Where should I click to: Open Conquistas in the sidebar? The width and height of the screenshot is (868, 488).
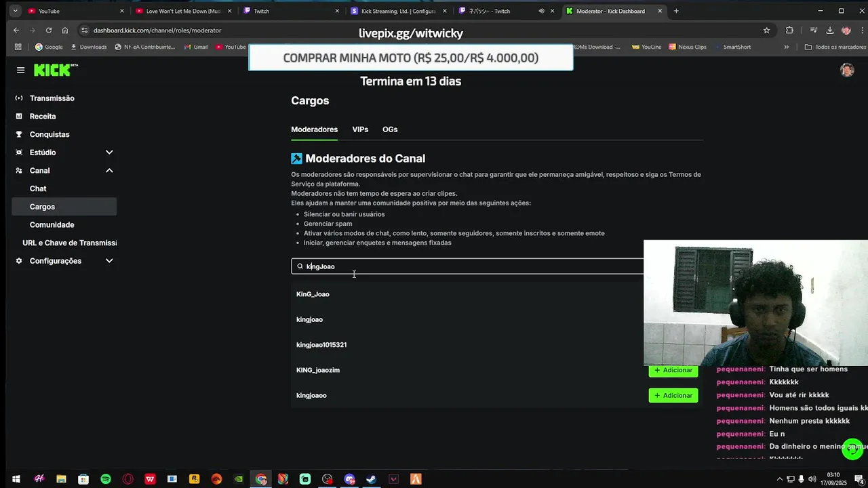tap(50, 134)
